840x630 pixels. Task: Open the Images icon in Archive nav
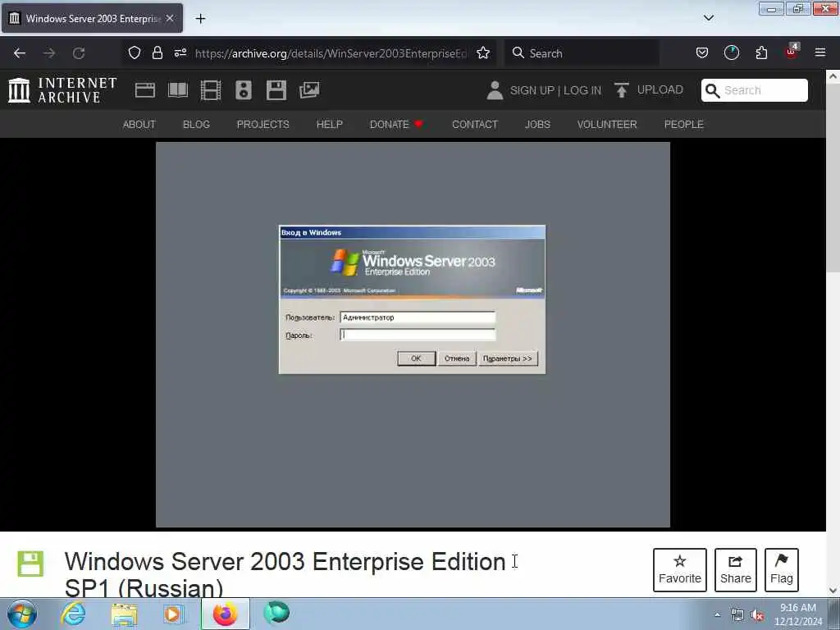pos(309,90)
